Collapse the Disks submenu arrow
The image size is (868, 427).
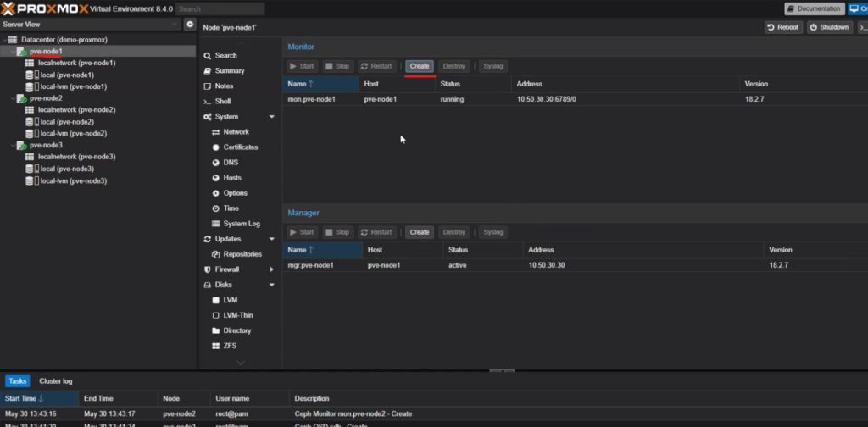click(x=272, y=285)
